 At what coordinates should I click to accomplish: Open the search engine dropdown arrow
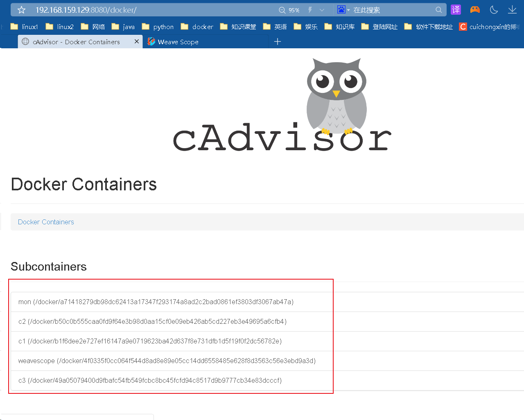tap(348, 9)
